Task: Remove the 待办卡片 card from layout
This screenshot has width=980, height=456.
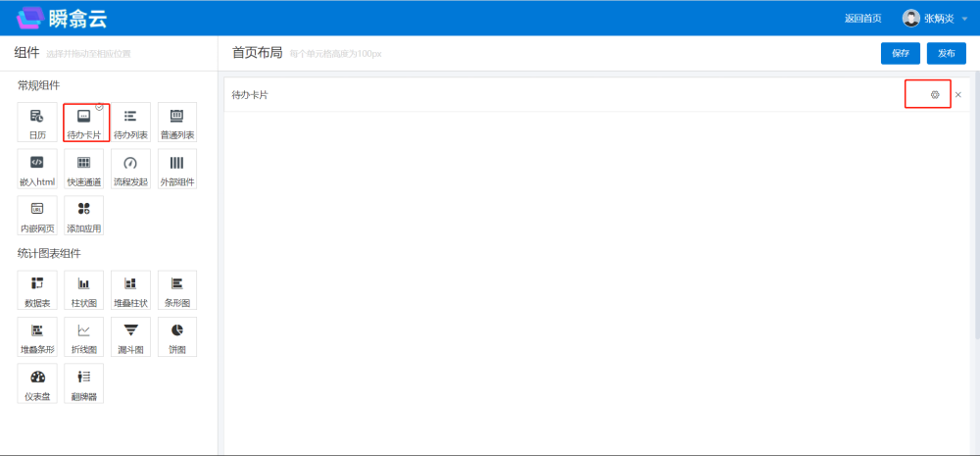Action: (958, 95)
